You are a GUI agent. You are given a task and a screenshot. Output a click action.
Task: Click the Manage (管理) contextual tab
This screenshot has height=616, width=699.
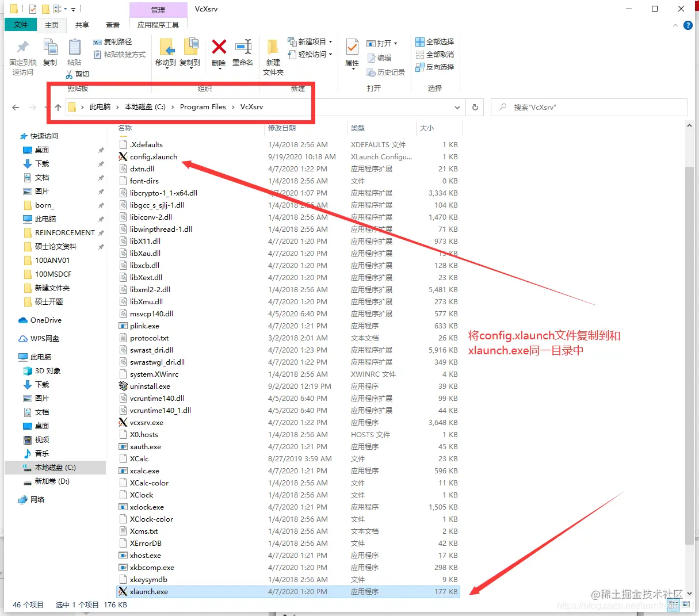point(158,10)
